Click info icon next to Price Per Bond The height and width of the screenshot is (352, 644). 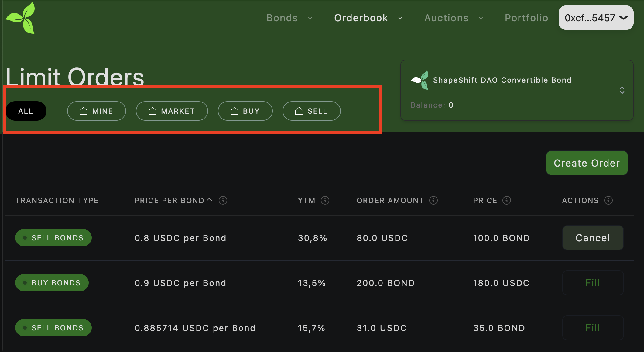[x=223, y=200]
